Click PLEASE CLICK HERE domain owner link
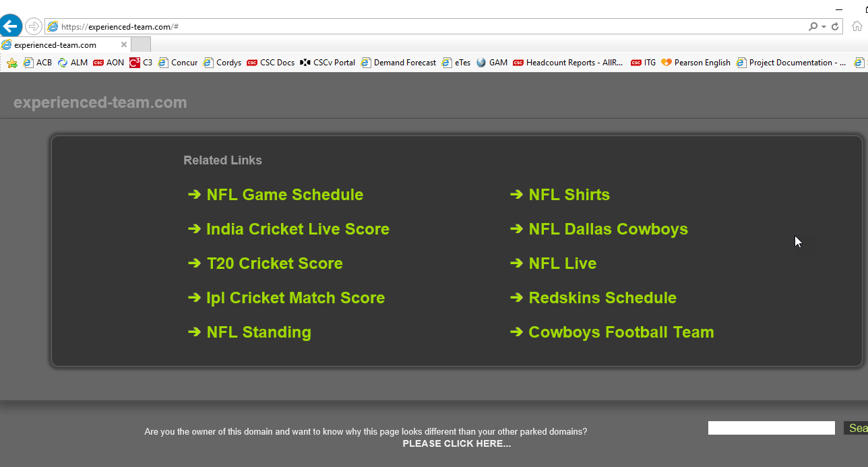Image resolution: width=868 pixels, height=467 pixels. pyautogui.click(x=456, y=443)
